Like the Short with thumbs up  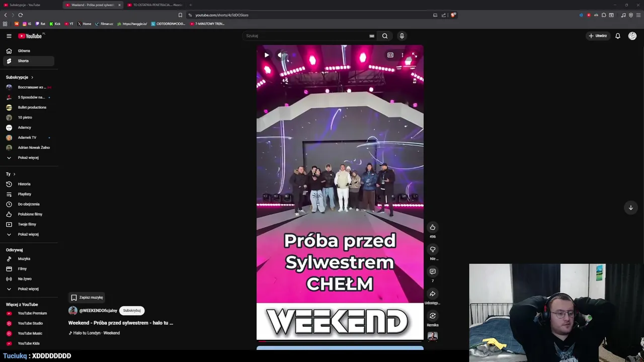pyautogui.click(x=433, y=227)
